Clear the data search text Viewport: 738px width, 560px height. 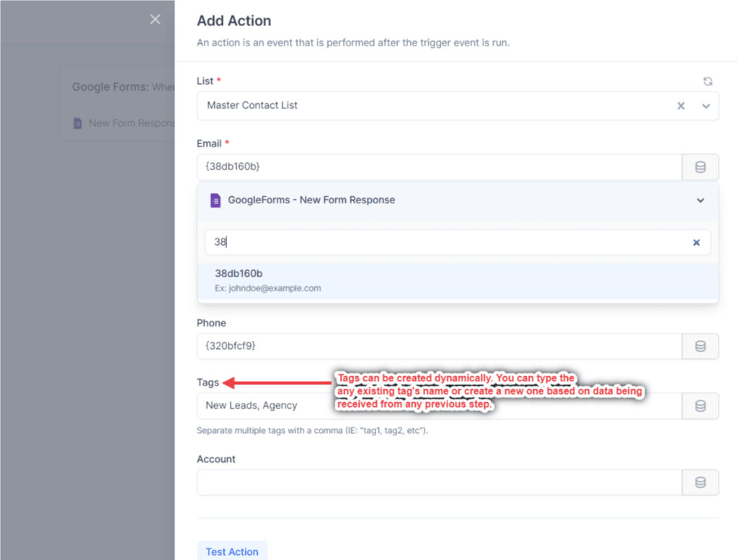coord(696,243)
